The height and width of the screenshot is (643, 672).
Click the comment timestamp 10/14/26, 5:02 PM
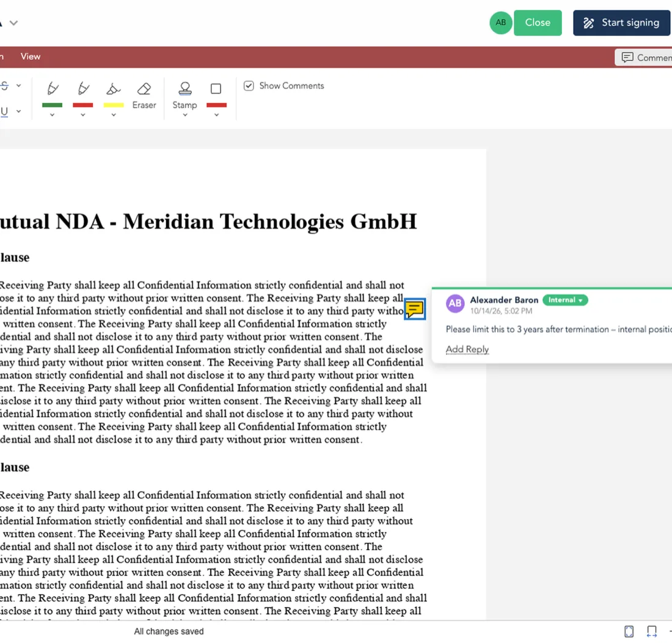tap(501, 311)
